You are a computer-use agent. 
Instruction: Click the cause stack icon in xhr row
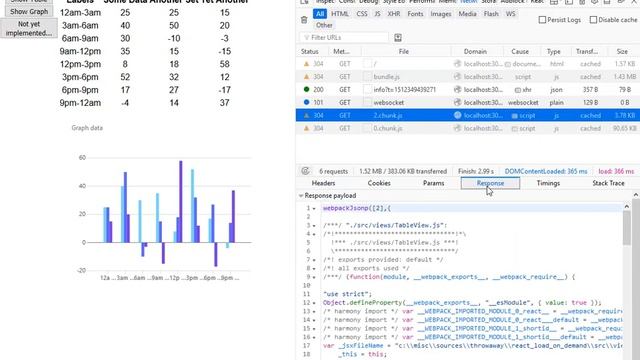(x=518, y=90)
